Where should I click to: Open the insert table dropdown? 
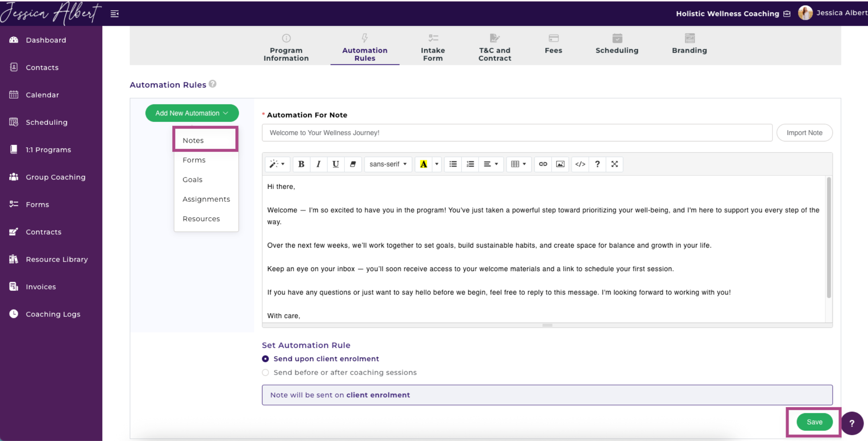519,164
